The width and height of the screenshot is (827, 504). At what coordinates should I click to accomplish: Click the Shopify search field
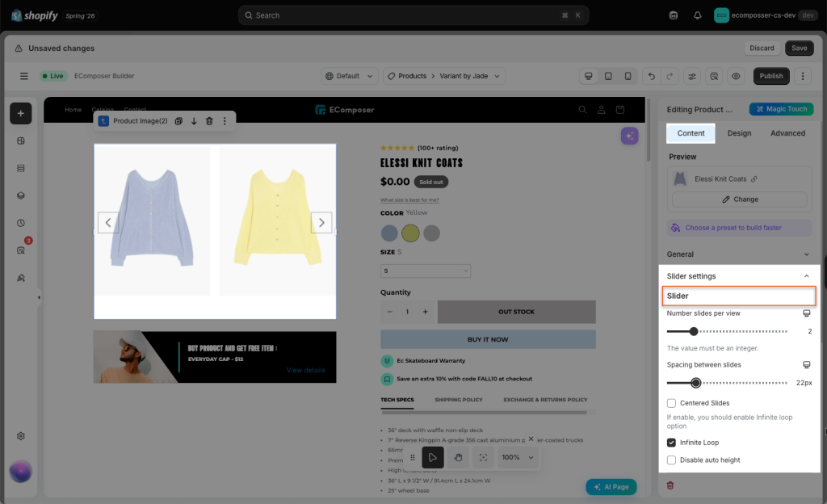coord(413,15)
